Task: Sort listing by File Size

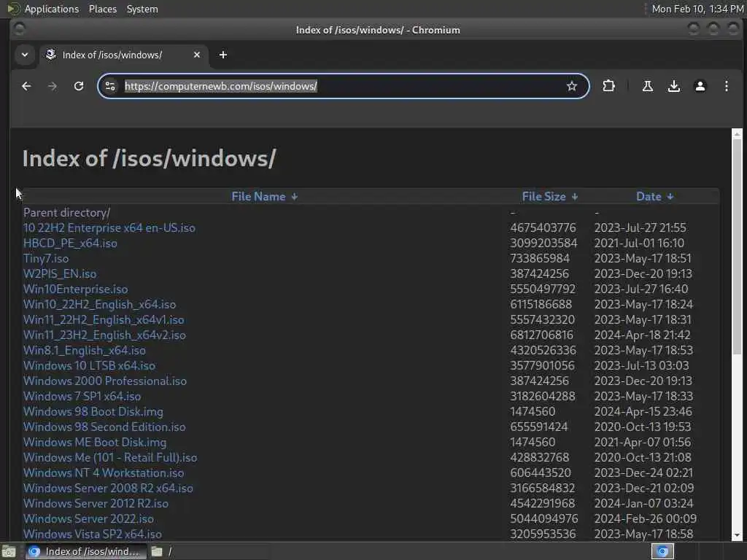Action: (x=543, y=197)
